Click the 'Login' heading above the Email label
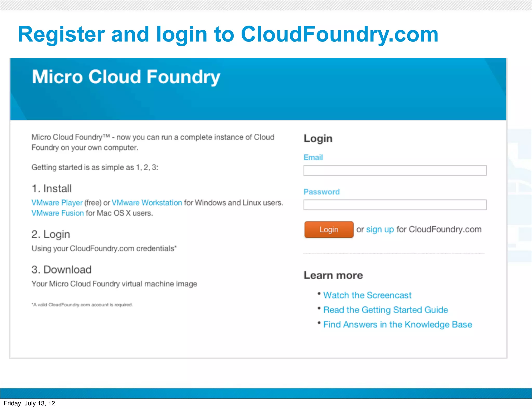The width and height of the screenshot is (532, 409). click(x=318, y=139)
